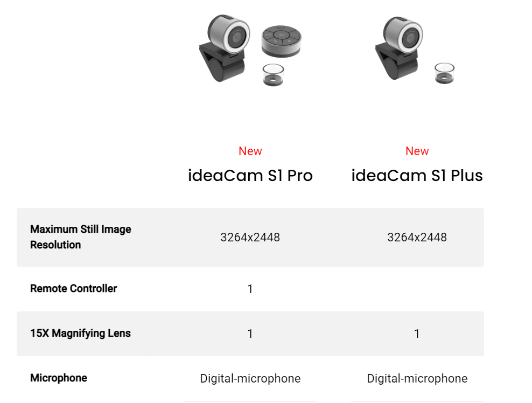Select the Microphone row label

[x=59, y=378]
